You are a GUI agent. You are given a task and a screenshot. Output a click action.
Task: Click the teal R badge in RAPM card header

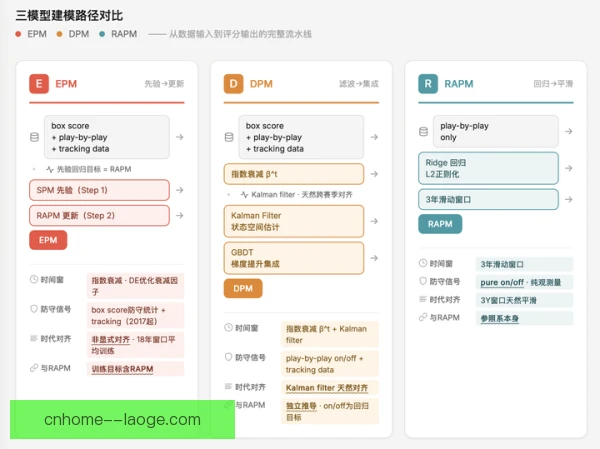(x=428, y=84)
